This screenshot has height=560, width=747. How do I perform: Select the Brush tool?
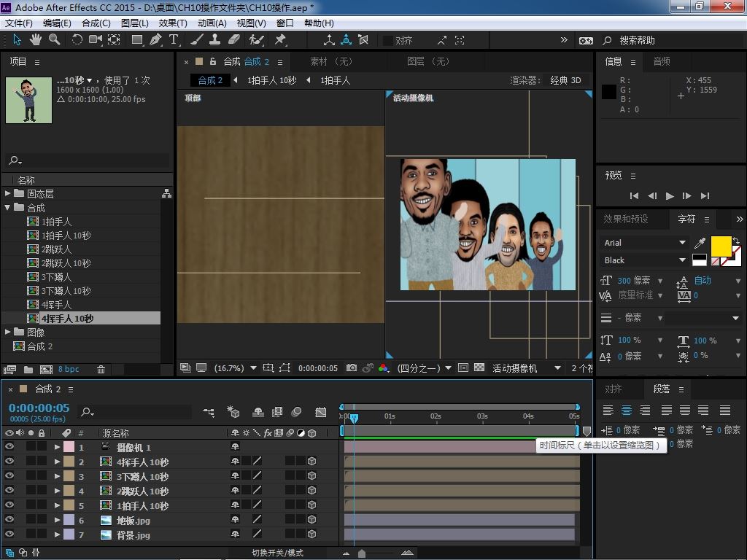tap(197, 40)
